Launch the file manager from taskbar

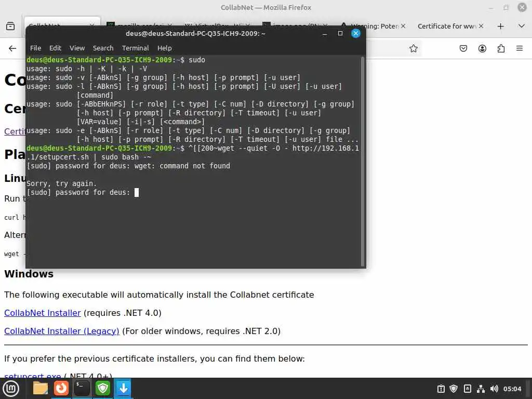41,389
